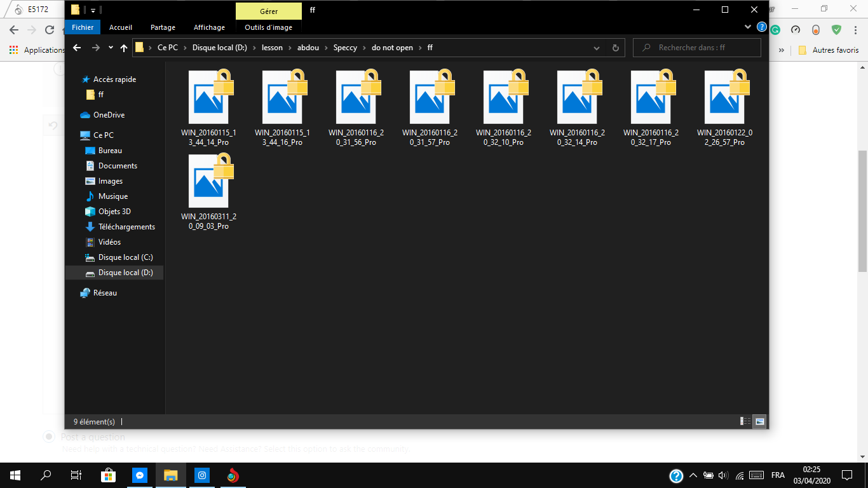
Task: Open Instagram from the taskbar
Action: 202,475
